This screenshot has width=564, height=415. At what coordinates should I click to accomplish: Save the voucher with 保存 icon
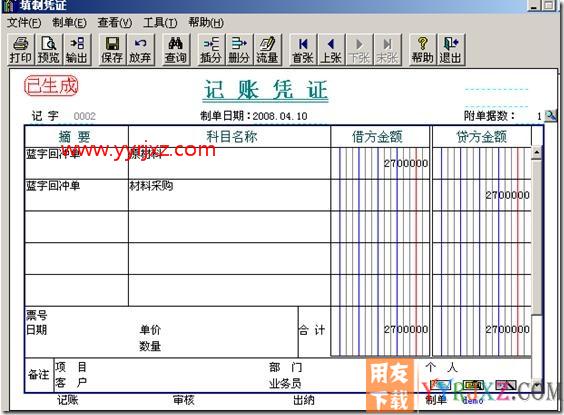pyautogui.click(x=112, y=50)
